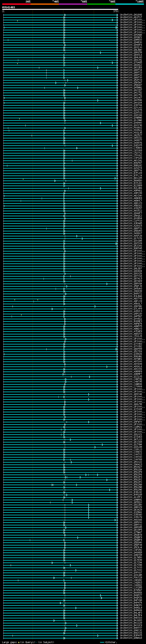Select the UniRef100_C1FFU3 label
The height and width of the screenshot is (644, 146).
click(131, 221)
